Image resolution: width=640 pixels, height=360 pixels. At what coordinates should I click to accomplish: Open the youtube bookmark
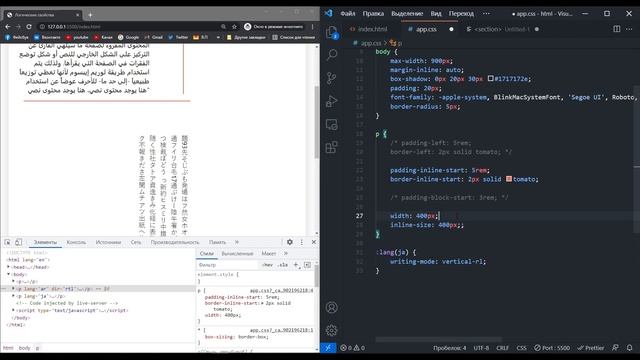pos(77,37)
